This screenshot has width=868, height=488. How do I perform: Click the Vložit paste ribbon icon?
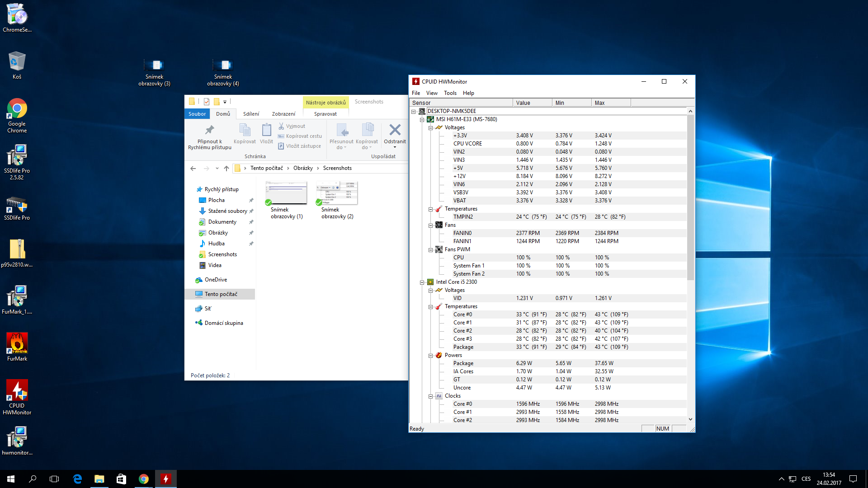point(266,131)
